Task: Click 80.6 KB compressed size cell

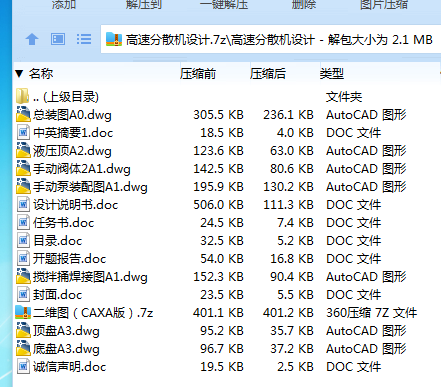Action: pos(292,169)
